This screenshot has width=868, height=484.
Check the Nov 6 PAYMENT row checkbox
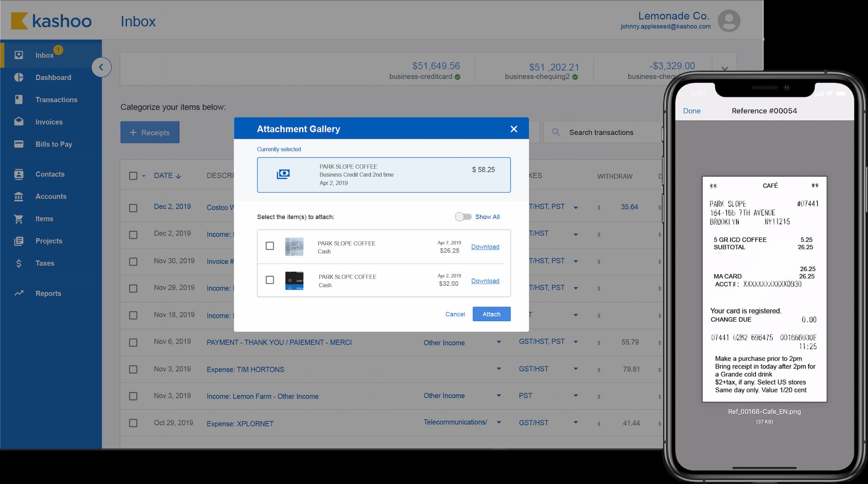tap(133, 342)
